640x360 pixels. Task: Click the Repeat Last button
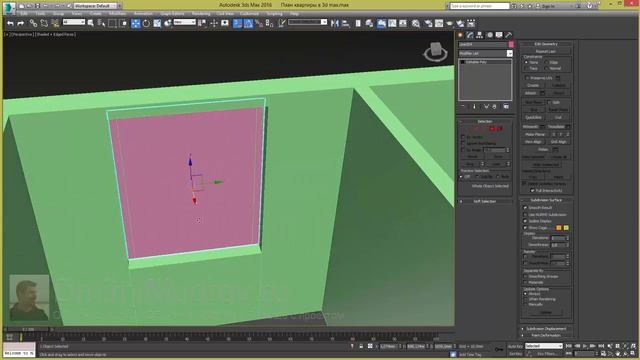point(546,51)
